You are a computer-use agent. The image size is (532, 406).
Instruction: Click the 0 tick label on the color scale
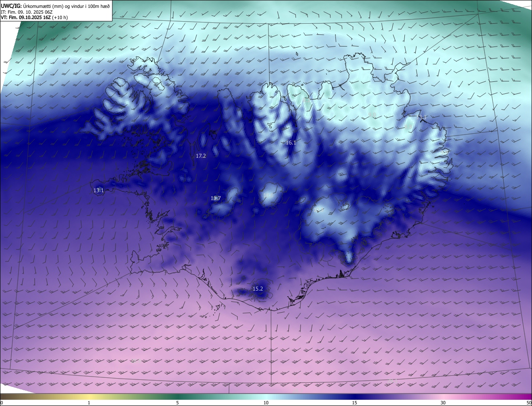pos(2,403)
